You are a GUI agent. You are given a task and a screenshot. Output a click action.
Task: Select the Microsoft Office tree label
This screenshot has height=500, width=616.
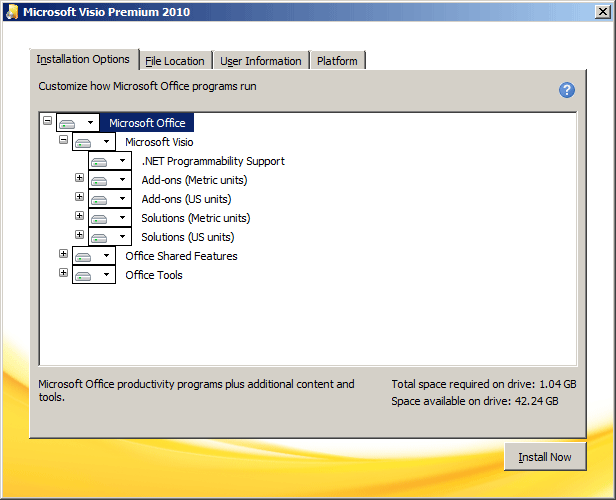(x=147, y=123)
